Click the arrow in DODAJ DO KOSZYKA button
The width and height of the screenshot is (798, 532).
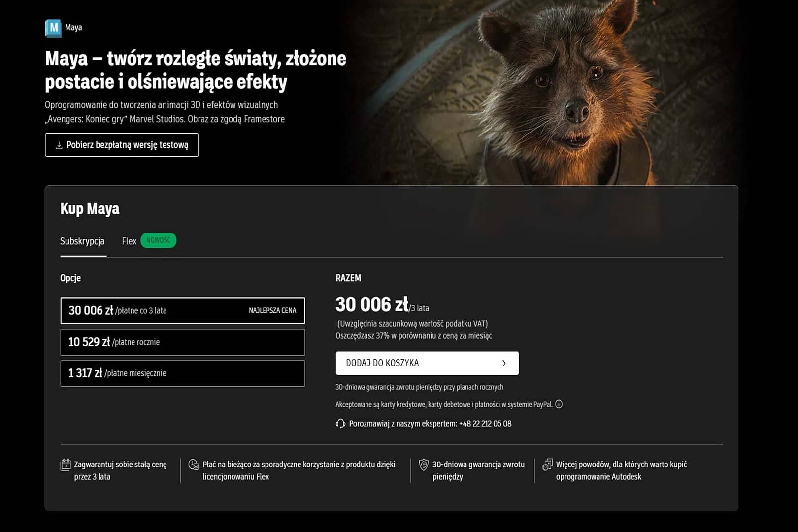(x=504, y=363)
